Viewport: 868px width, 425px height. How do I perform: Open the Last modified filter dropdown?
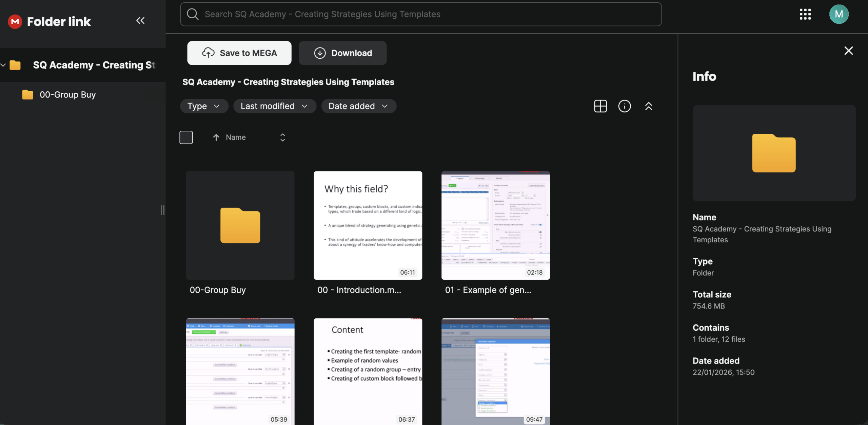pyautogui.click(x=274, y=106)
